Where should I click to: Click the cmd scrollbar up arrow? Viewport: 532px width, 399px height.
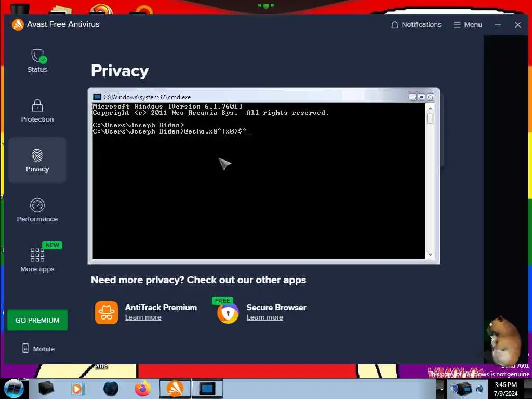point(430,108)
